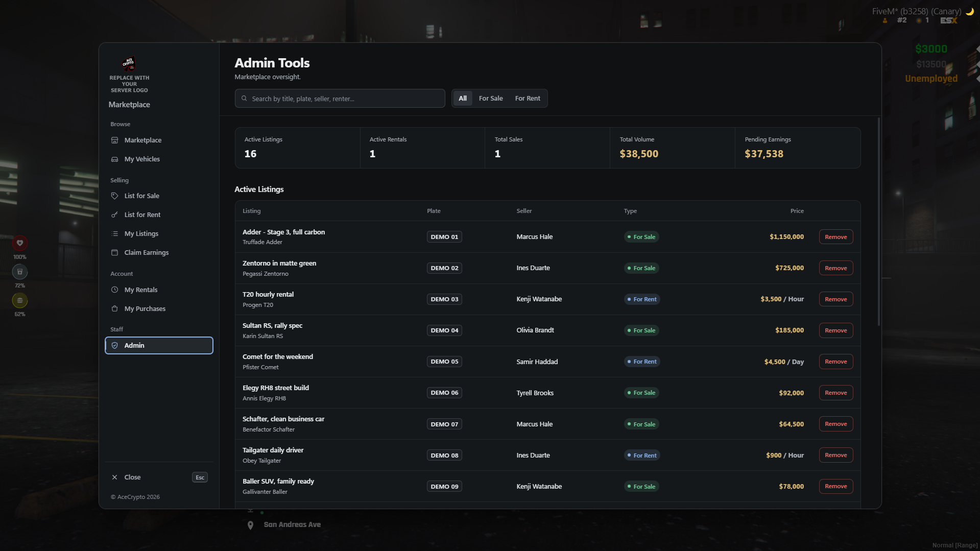This screenshot has width=980, height=551.
Task: Click the Schafter, clean business car title
Action: click(x=283, y=419)
